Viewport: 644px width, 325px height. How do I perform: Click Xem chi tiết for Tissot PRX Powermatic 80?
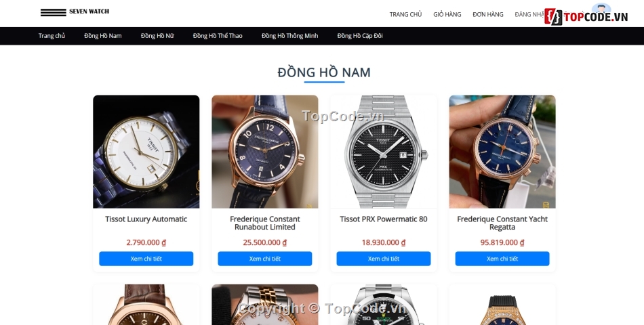(384, 259)
